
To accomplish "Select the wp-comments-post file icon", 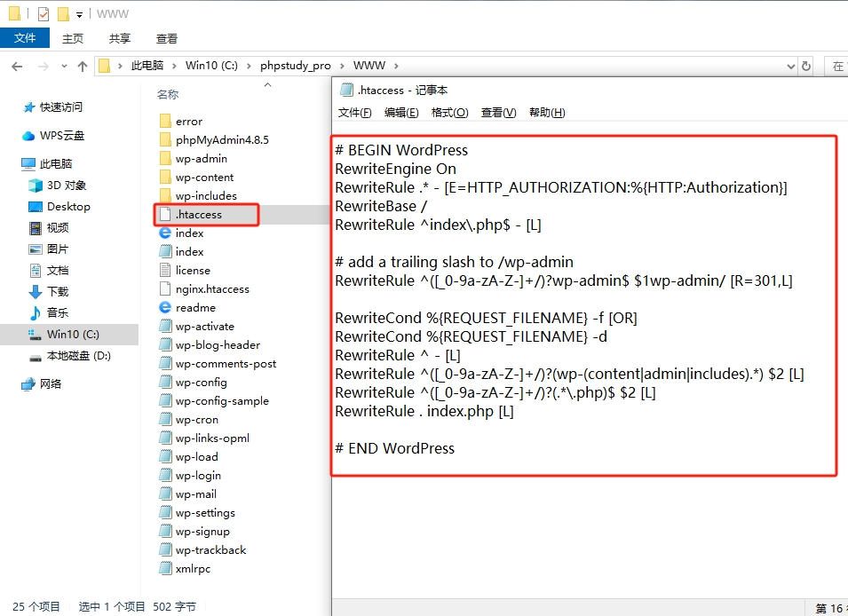I will coord(165,363).
